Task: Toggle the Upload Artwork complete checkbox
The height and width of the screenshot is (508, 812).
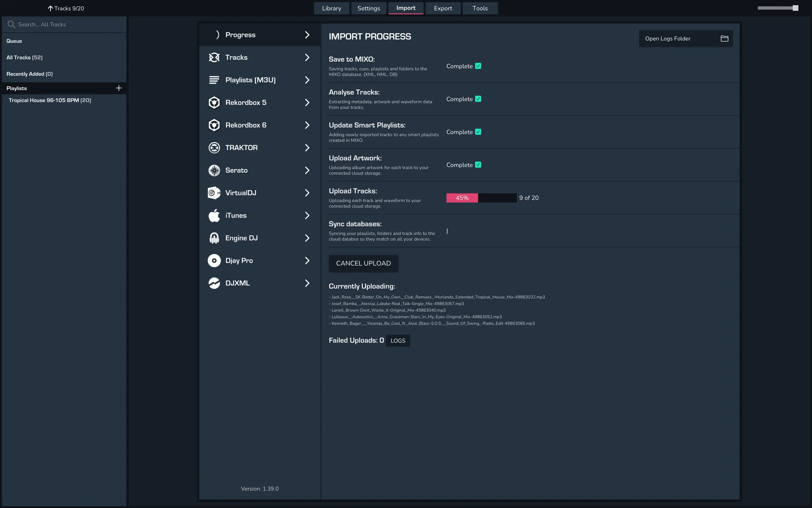Action: coord(478,165)
